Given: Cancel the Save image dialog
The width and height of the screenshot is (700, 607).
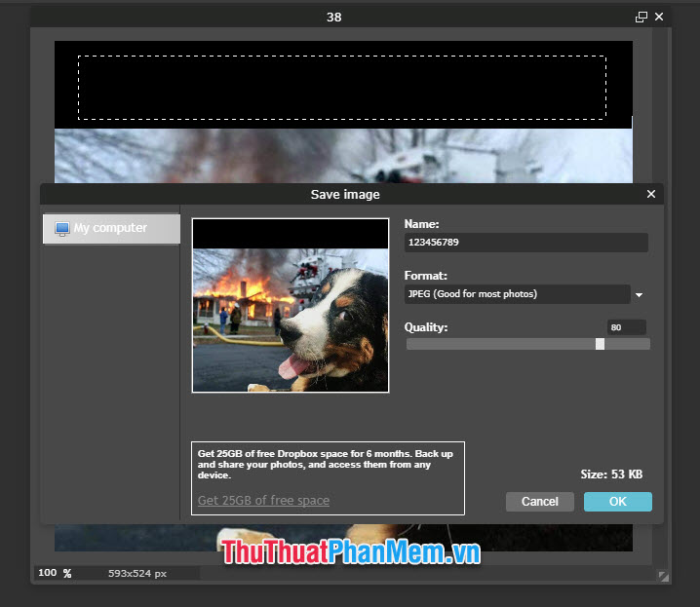Looking at the screenshot, I should pos(540,502).
